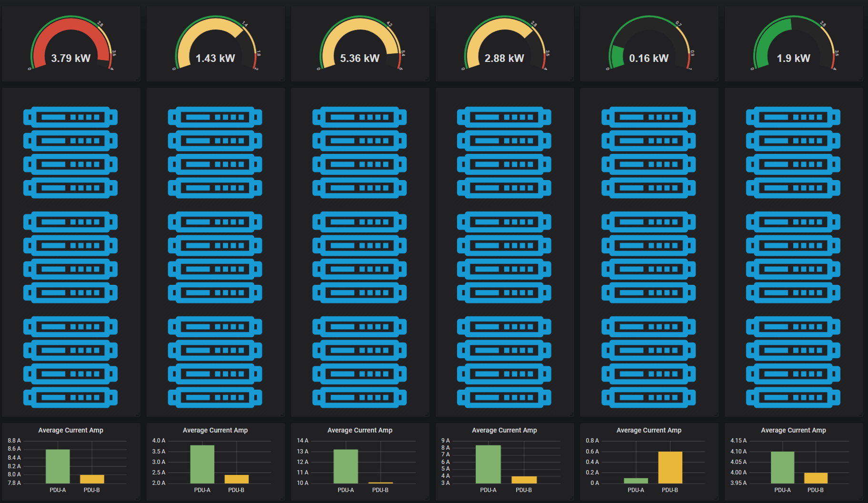Image resolution: width=868 pixels, height=503 pixels.
Task: Click the bottom server icon under the 5.36 kW gauge
Action: [359, 397]
